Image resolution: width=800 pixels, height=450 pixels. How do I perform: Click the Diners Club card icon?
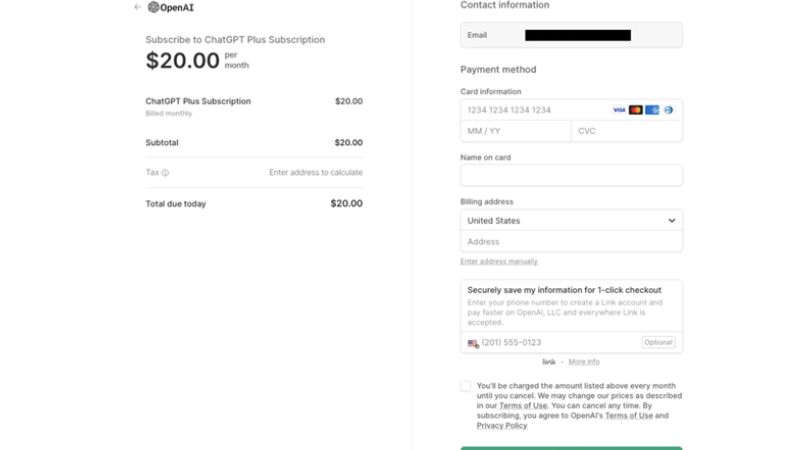click(x=668, y=110)
